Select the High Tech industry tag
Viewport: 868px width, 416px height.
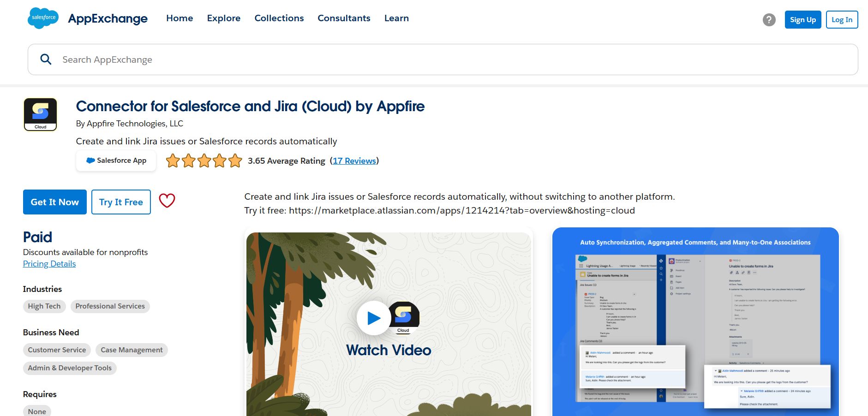pos(44,306)
